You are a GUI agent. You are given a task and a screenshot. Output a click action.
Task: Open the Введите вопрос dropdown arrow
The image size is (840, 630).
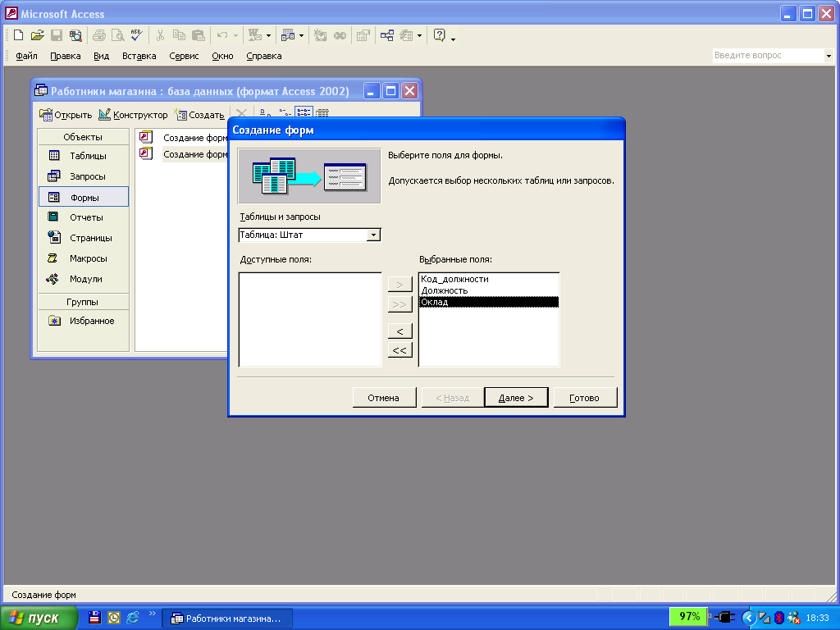click(x=829, y=56)
